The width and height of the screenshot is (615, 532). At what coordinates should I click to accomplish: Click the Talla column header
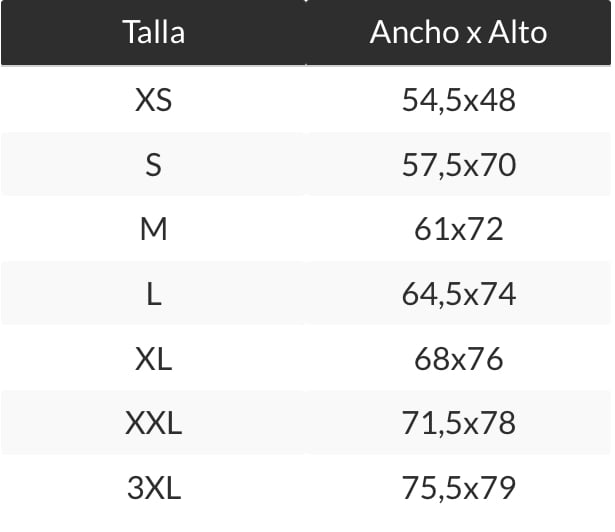point(153,32)
